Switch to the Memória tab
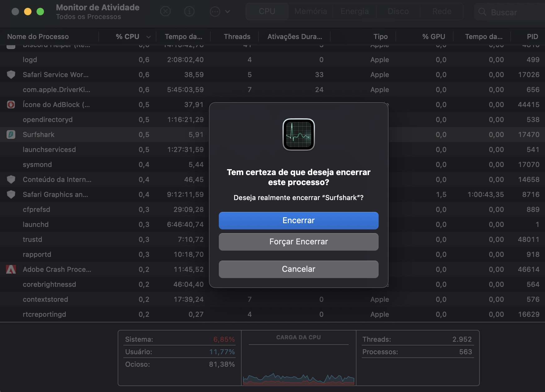This screenshot has height=392, width=545. pos(310,12)
